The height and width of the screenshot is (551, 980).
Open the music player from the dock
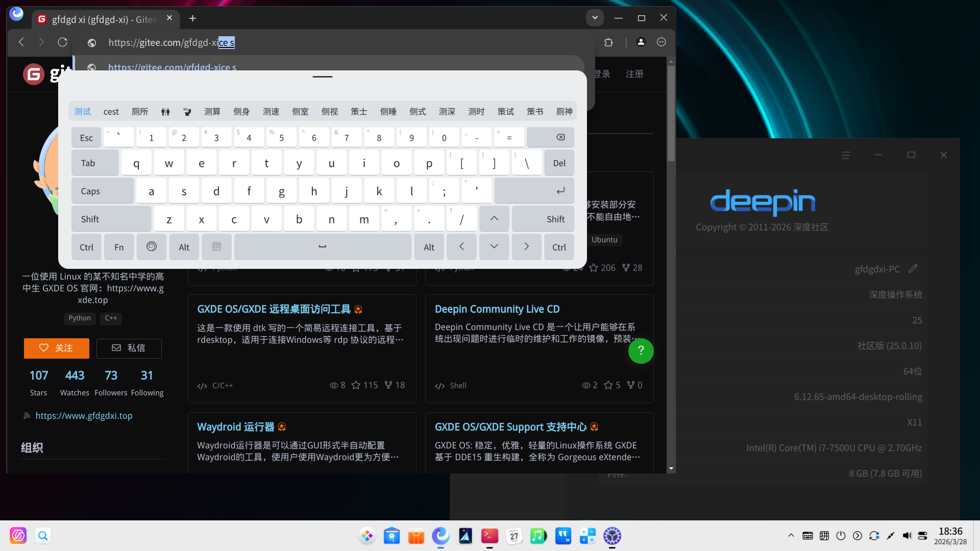(538, 536)
